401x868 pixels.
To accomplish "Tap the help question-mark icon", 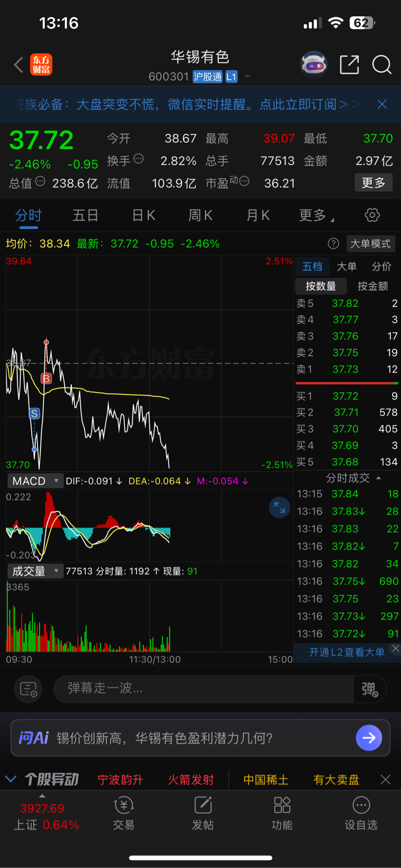I will tap(333, 244).
